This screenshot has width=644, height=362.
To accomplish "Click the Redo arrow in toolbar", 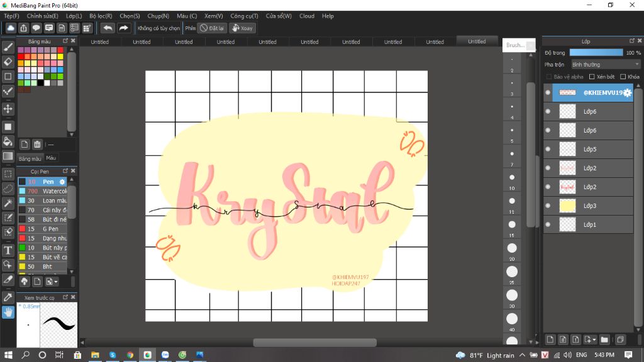I will [123, 28].
